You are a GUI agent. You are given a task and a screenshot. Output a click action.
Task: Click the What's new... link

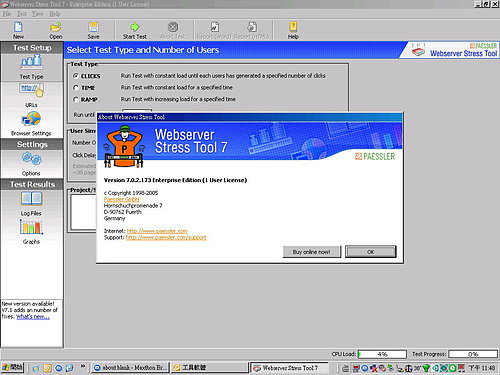tap(33, 316)
